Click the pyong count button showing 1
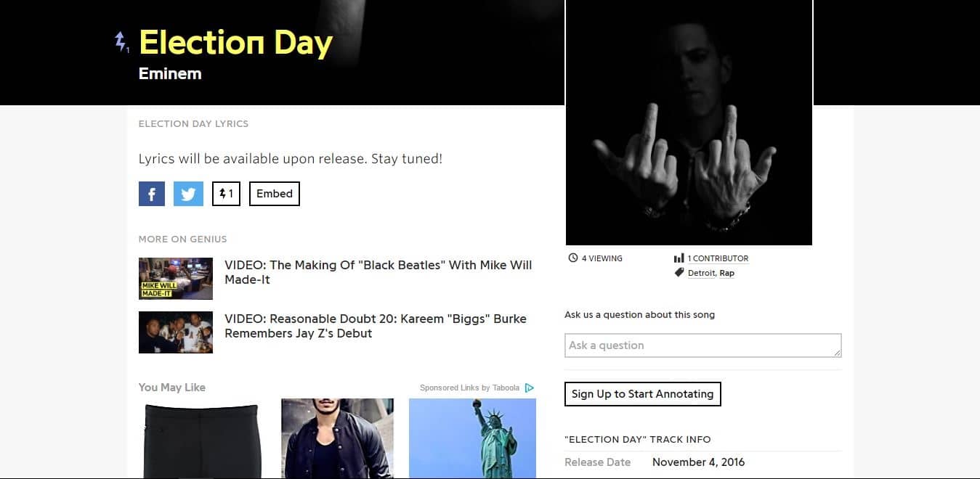The image size is (980, 479). tap(226, 194)
